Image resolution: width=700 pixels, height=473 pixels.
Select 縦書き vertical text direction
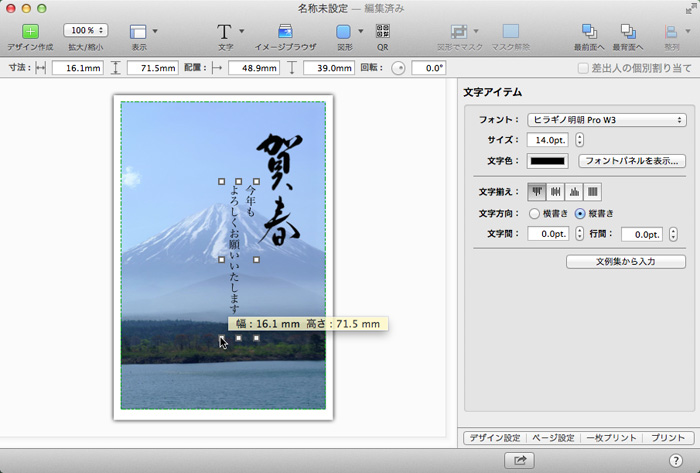pos(580,213)
